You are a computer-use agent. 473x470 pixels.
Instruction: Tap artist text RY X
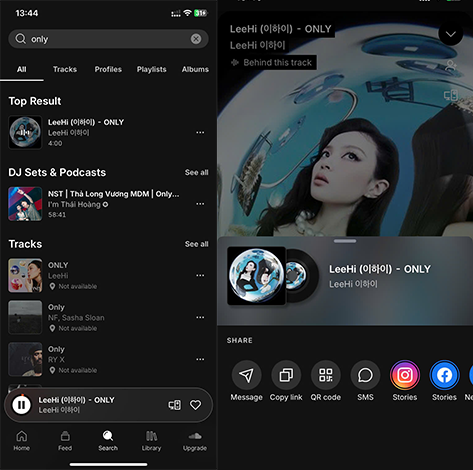[x=56, y=360]
